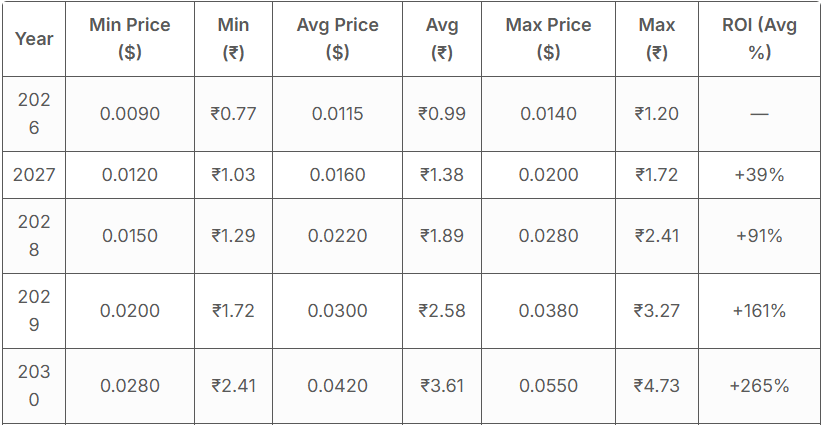The height and width of the screenshot is (425, 822).
Task: Select the +39% ROI cell
Action: click(759, 175)
